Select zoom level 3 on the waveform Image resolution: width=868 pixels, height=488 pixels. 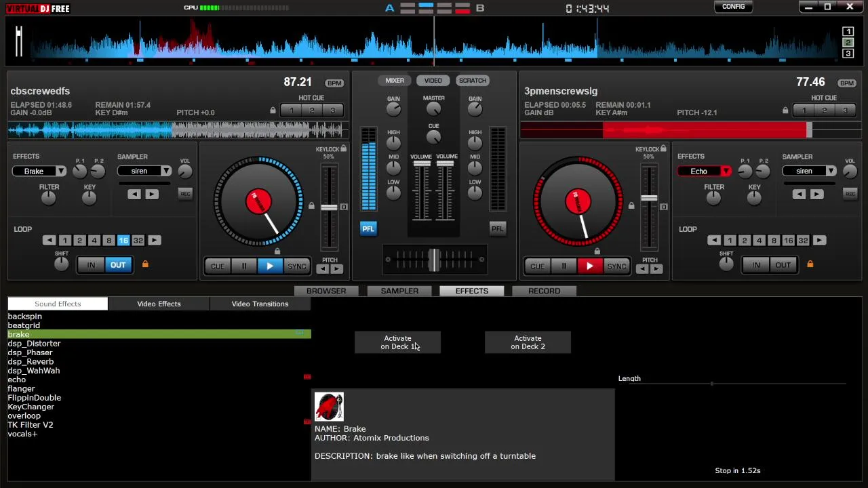coord(848,54)
